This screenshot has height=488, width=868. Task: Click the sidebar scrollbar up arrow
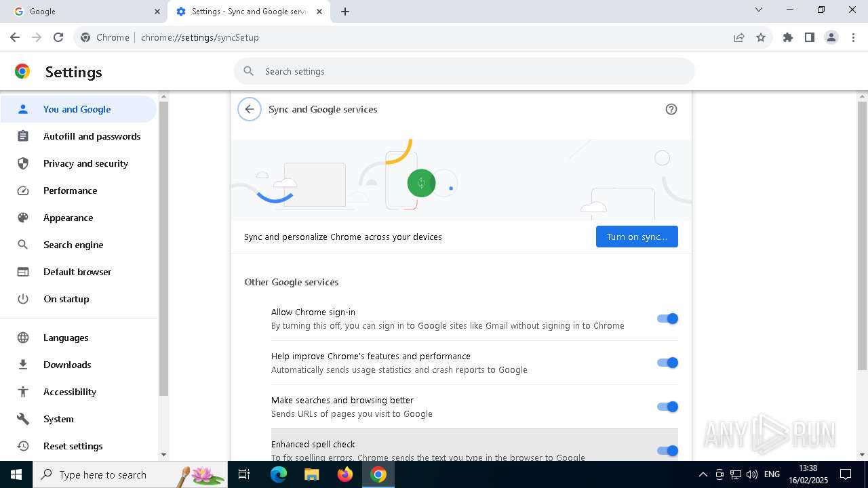click(163, 97)
